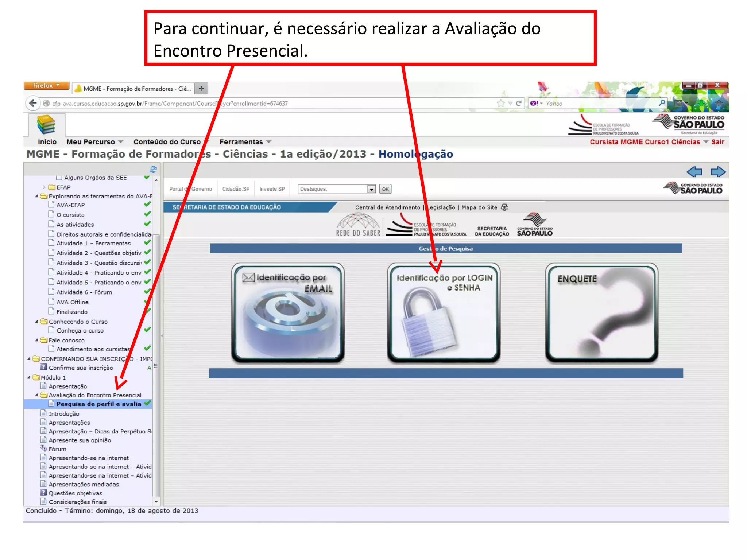Collapse CONFIRMANDO SUA INSCRIÇÃO folder
Viewport: 747px width, 560px height.
tap(29, 358)
